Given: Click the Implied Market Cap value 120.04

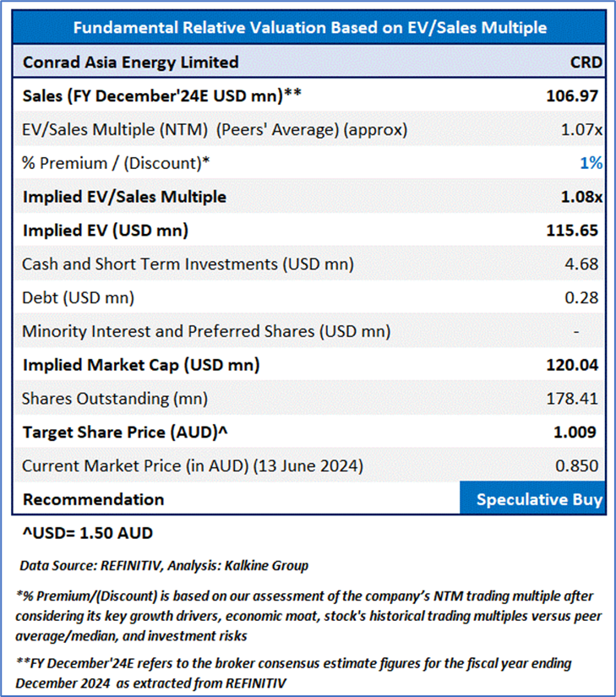Looking at the screenshot, I should click(x=572, y=365).
